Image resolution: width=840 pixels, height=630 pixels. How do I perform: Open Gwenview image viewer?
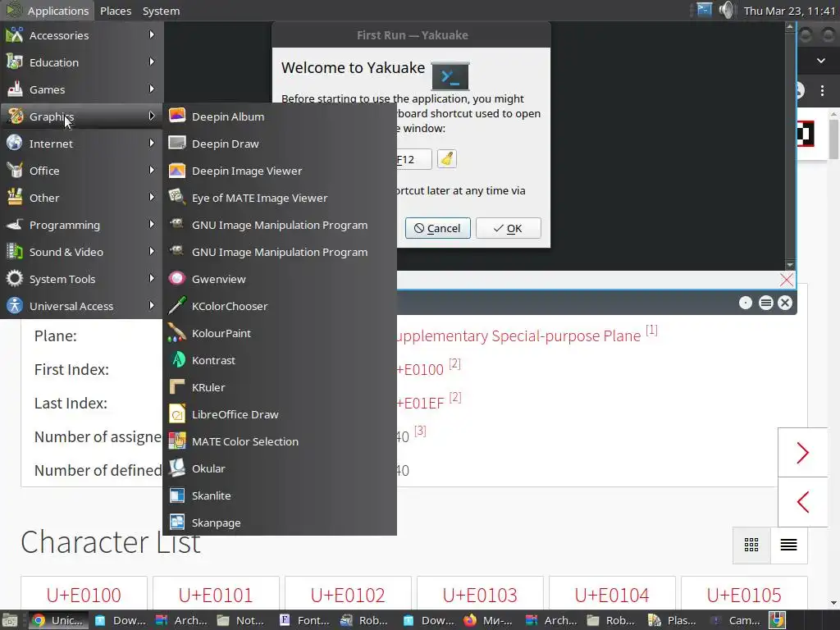(280, 279)
